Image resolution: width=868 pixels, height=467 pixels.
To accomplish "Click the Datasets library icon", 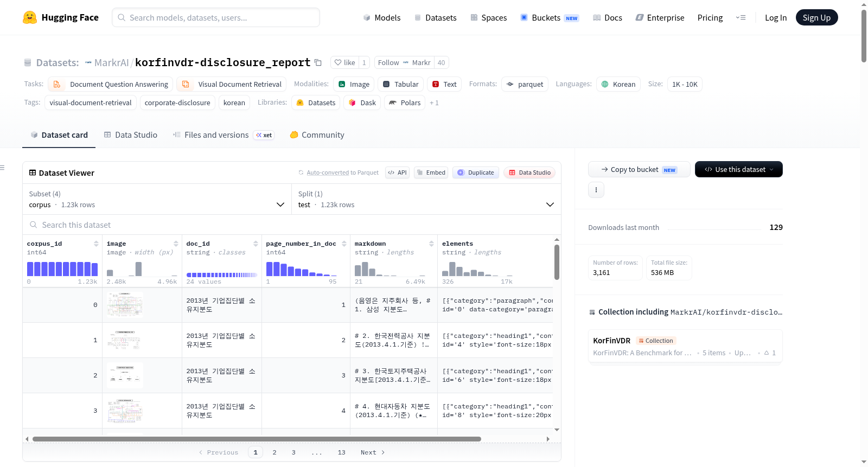I will tap(300, 103).
